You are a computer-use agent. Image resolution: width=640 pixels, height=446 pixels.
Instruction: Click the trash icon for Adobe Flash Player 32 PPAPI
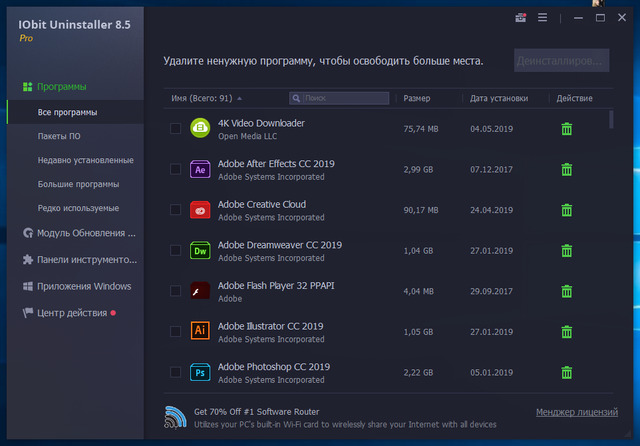[567, 291]
